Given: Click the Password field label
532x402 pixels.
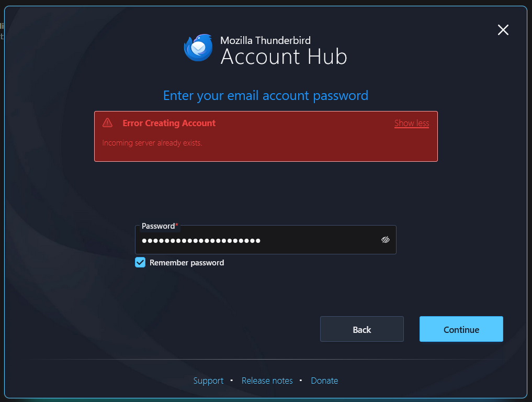Looking at the screenshot, I should tap(158, 226).
